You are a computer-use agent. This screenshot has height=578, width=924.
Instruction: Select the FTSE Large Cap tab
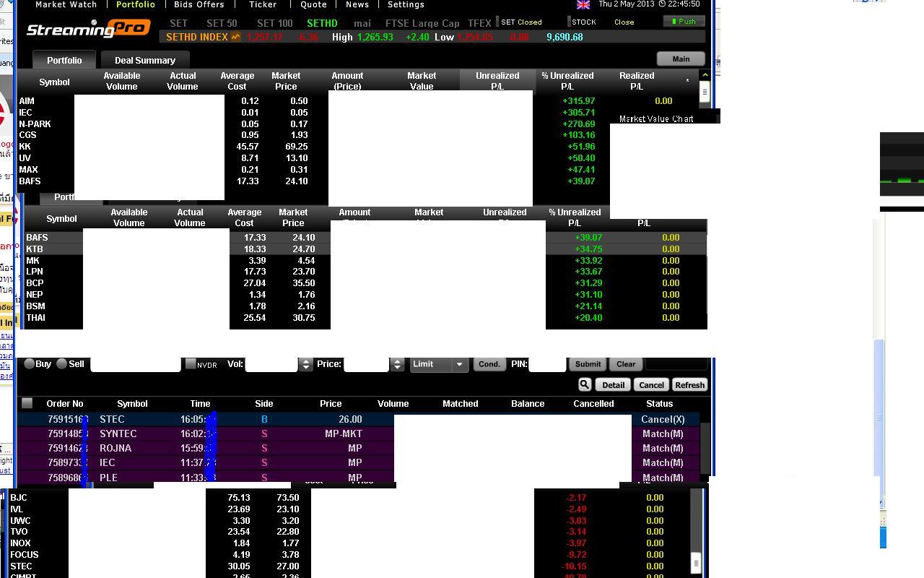click(422, 23)
